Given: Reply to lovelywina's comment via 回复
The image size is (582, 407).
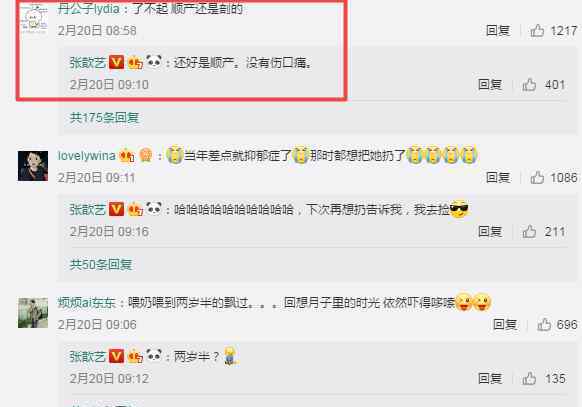Looking at the screenshot, I should pyautogui.click(x=498, y=177).
